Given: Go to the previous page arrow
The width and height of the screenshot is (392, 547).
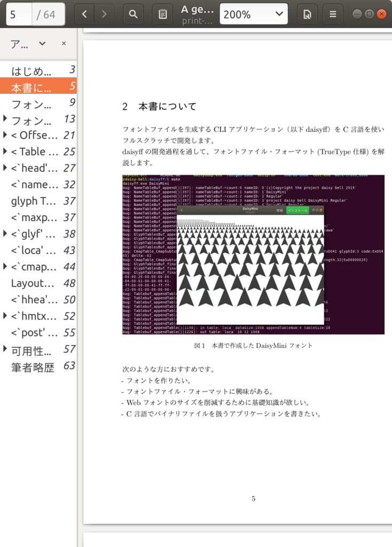Looking at the screenshot, I should coord(84,14).
